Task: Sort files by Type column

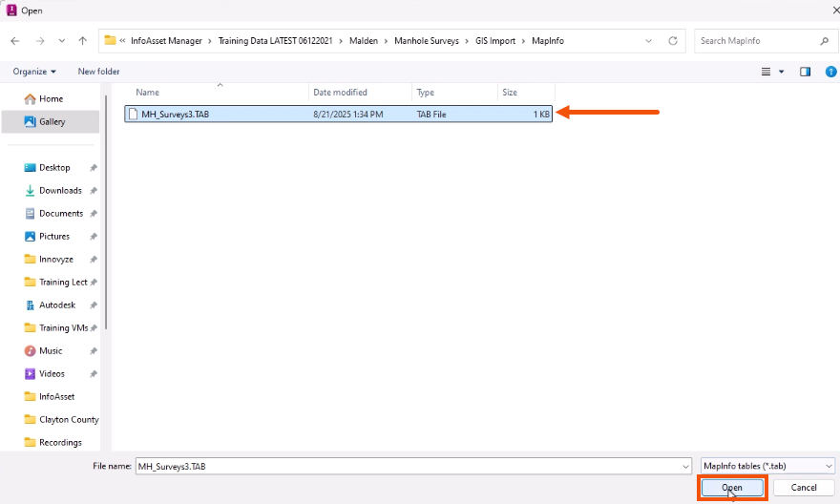Action: [426, 93]
